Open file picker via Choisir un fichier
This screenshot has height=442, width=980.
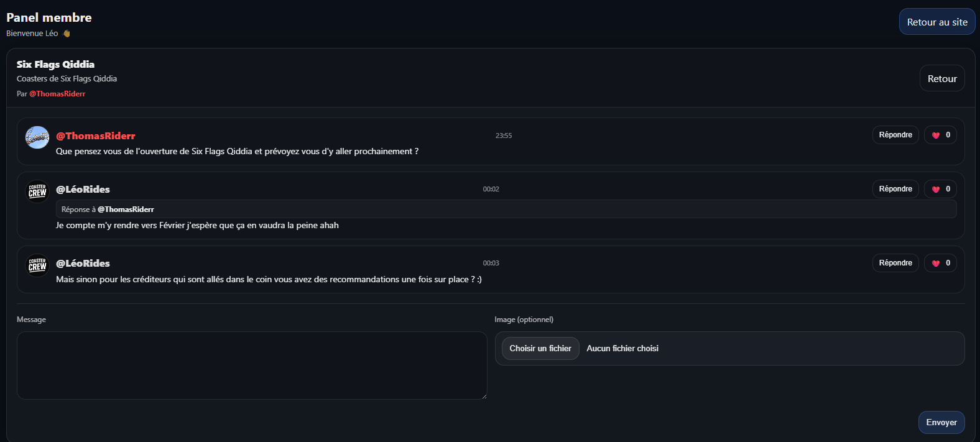[540, 349]
